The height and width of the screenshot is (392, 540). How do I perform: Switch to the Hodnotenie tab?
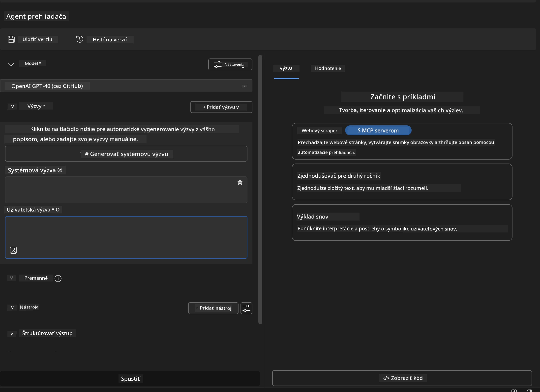328,68
